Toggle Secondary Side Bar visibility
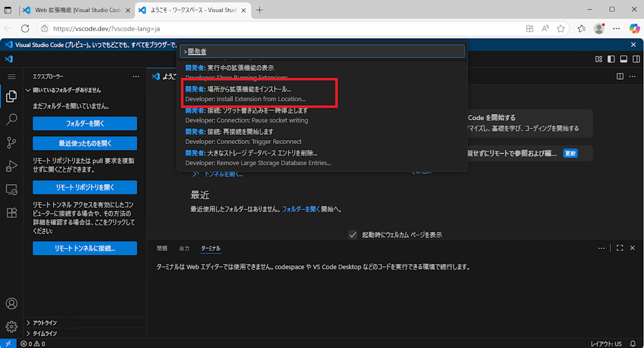Viewport: 644px width, 348px height. tap(636, 59)
